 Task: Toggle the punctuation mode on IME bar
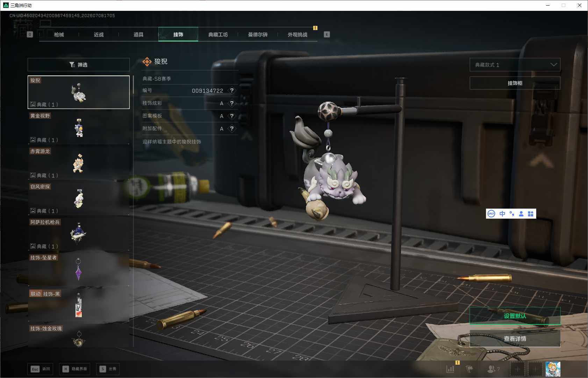point(512,214)
